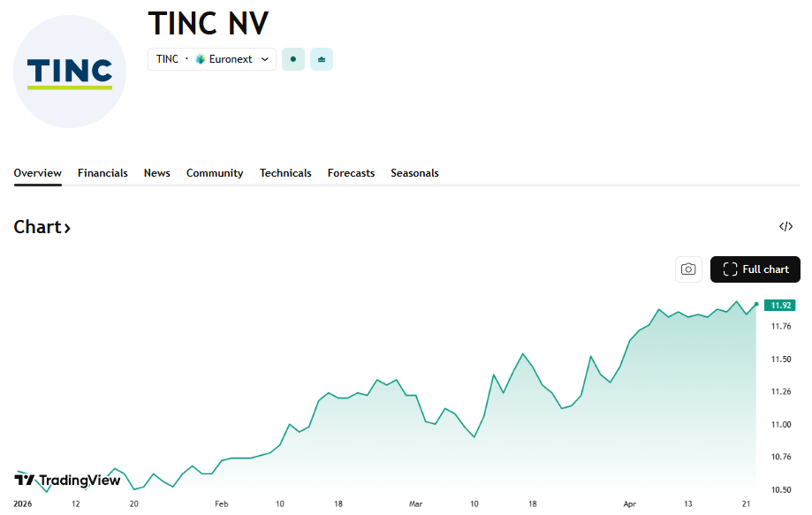View the Forecasts tab
Image resolution: width=812 pixels, height=515 pixels.
click(x=351, y=173)
